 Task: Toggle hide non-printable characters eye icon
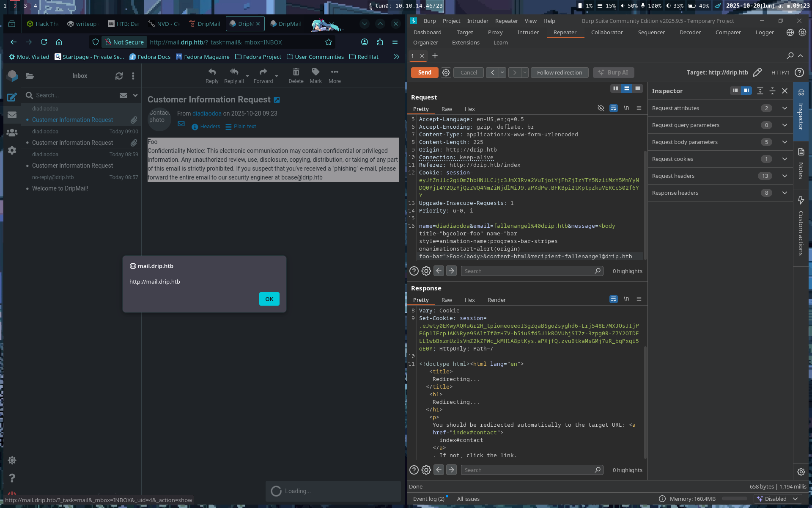pyautogui.click(x=601, y=108)
